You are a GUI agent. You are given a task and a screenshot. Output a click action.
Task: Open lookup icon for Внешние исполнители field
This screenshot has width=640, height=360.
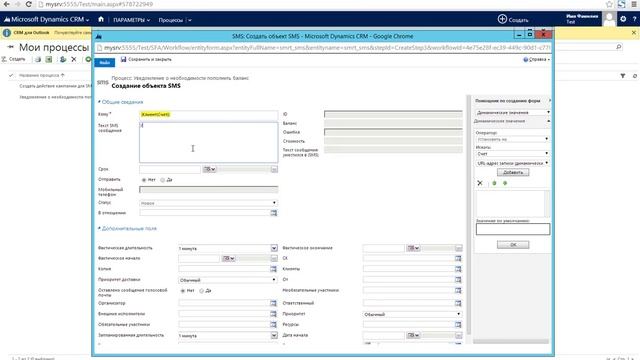point(273,314)
